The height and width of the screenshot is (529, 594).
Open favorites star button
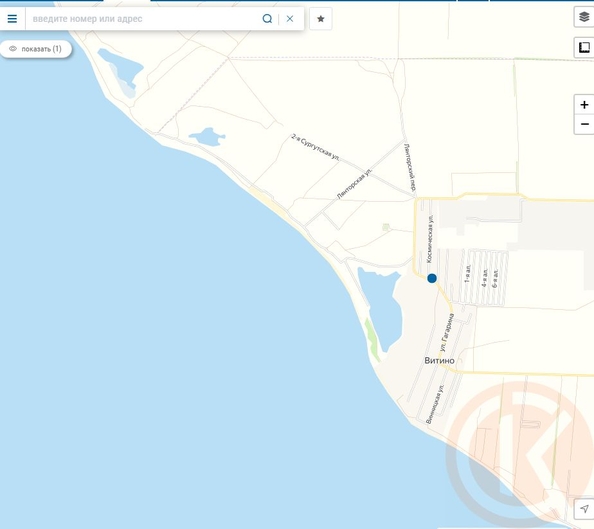coord(320,19)
